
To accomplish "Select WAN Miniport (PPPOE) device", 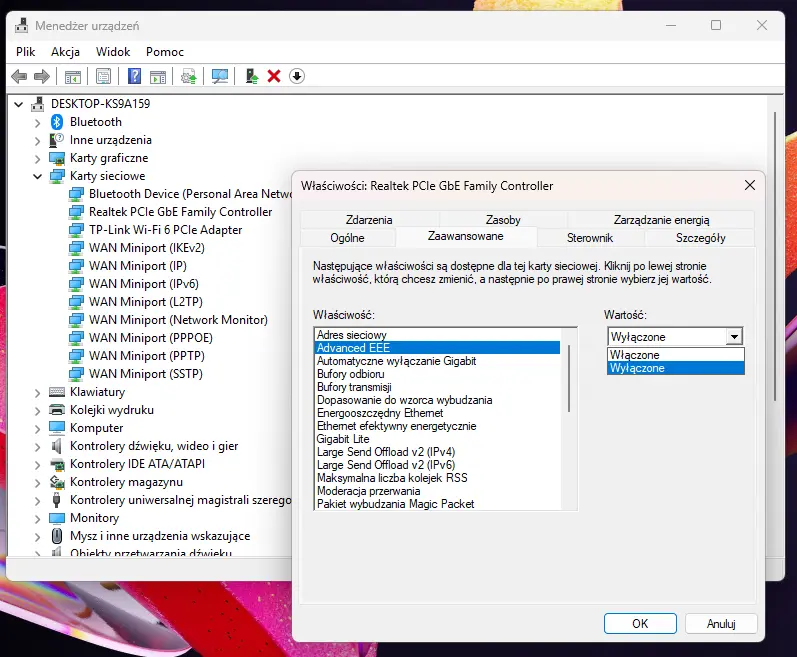I will point(150,338).
